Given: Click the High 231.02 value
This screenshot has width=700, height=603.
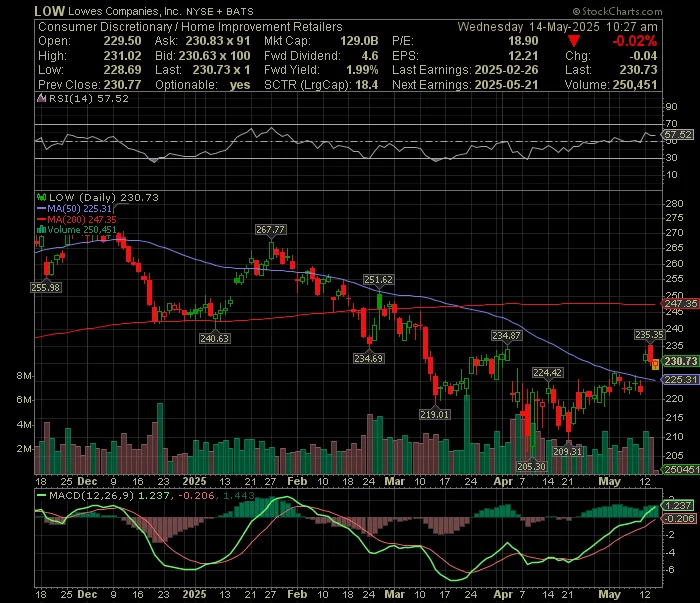Looking at the screenshot, I should [122, 55].
